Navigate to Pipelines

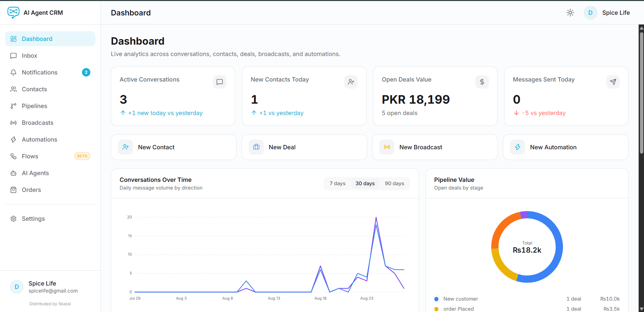point(50,106)
